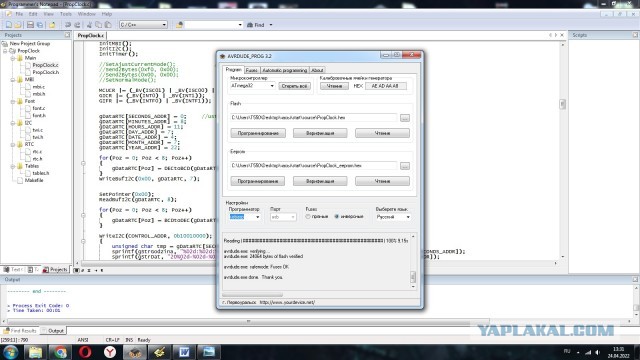Click the Open folder icon in Notepad toolbar
Viewport: 640px width, 360px height.
click(x=18, y=25)
